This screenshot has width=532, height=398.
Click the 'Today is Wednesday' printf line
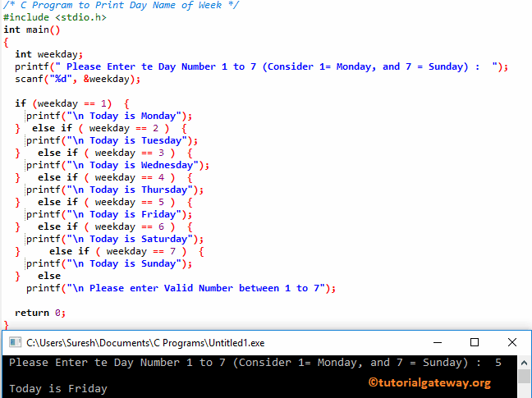[117, 165]
